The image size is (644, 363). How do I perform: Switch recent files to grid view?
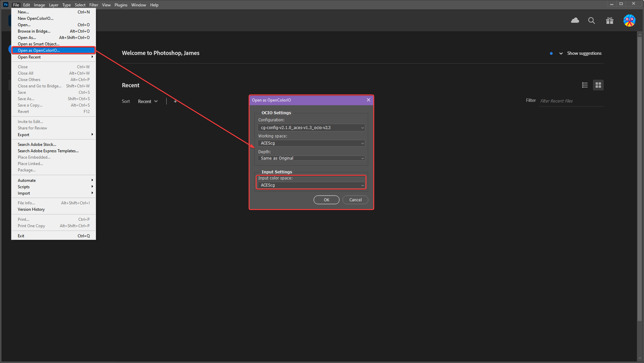[598, 85]
